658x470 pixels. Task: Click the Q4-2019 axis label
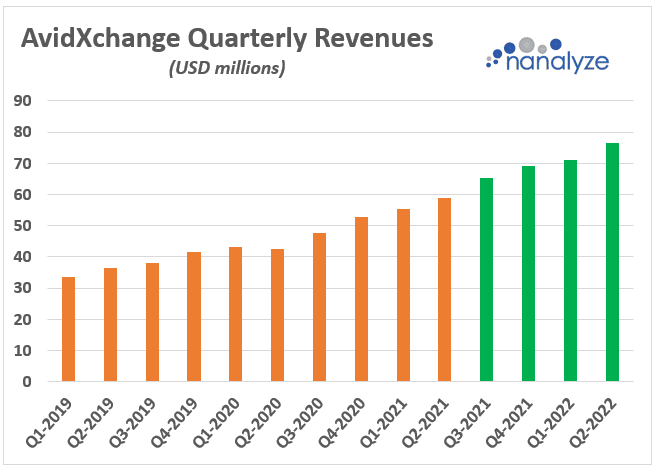(175, 422)
